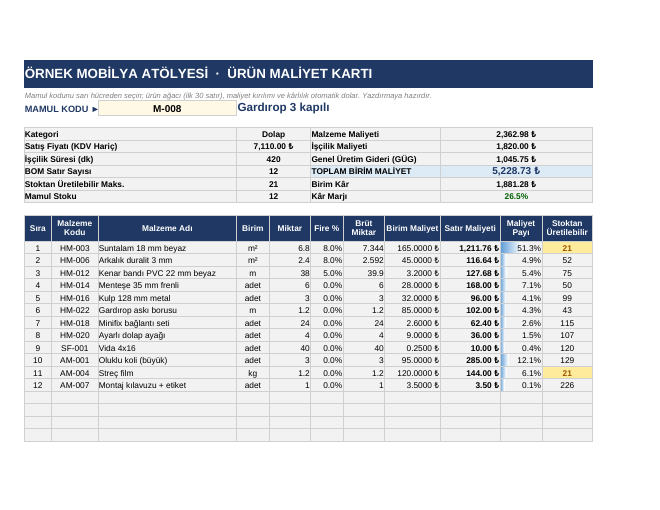Select Ayarlı dolap ayağı cell
660x510 pixels.
167,335
